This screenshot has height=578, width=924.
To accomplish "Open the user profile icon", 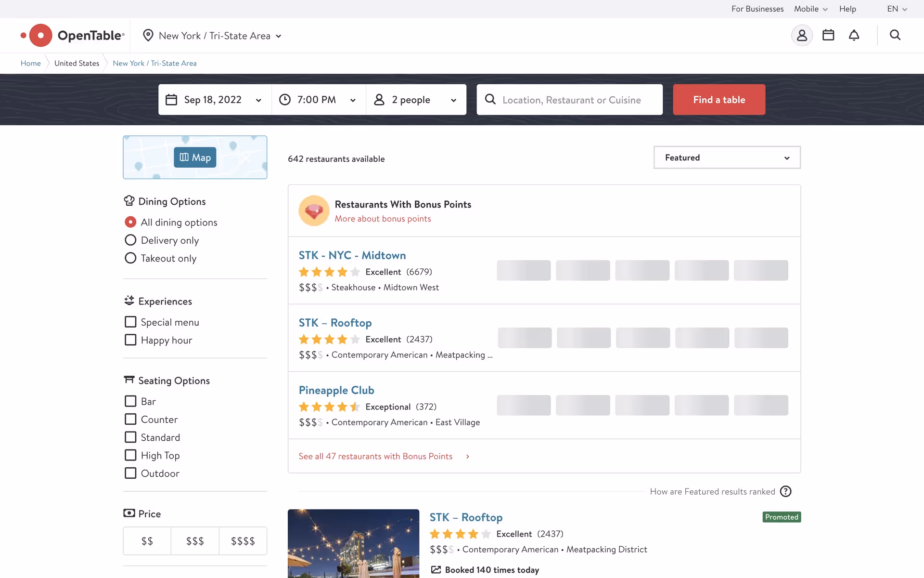I will (x=802, y=35).
